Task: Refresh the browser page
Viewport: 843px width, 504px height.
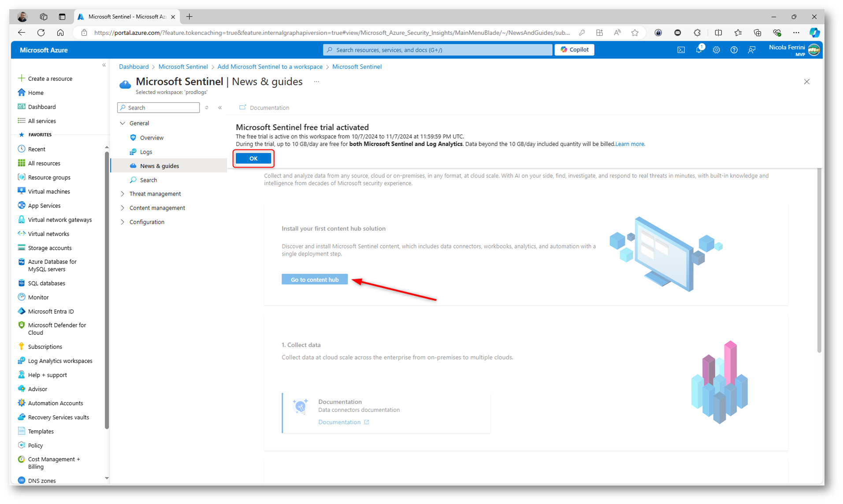Action: 41,33
